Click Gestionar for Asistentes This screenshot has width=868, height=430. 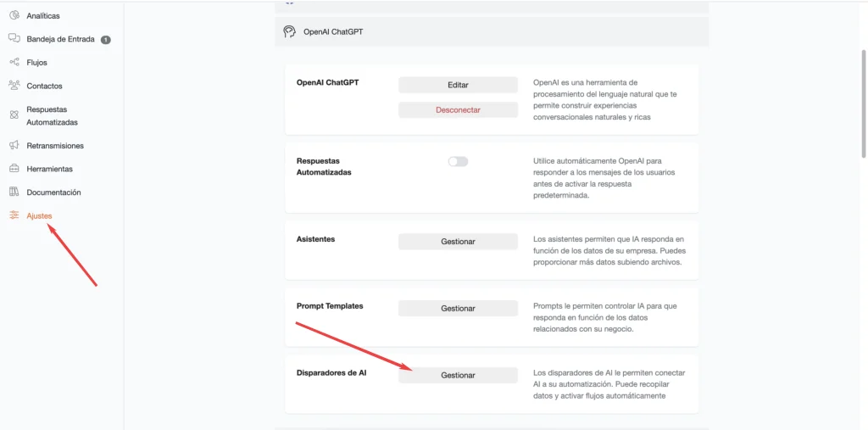[x=458, y=242]
